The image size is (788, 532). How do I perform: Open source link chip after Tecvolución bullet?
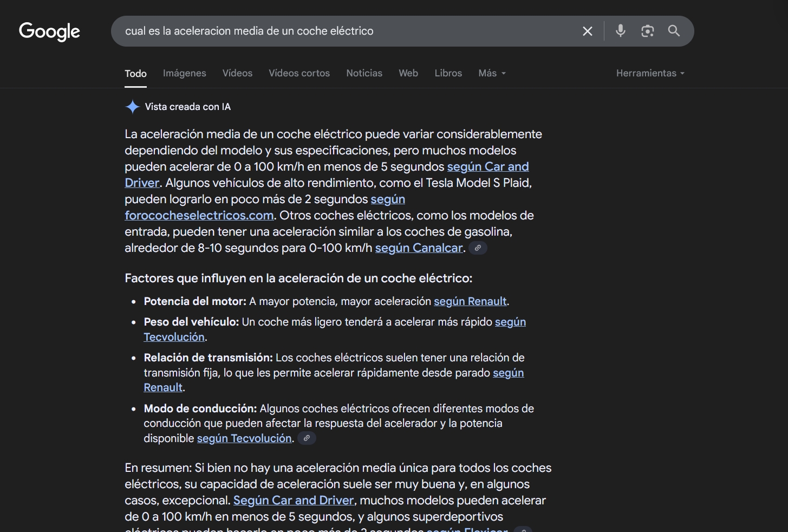pyautogui.click(x=307, y=438)
